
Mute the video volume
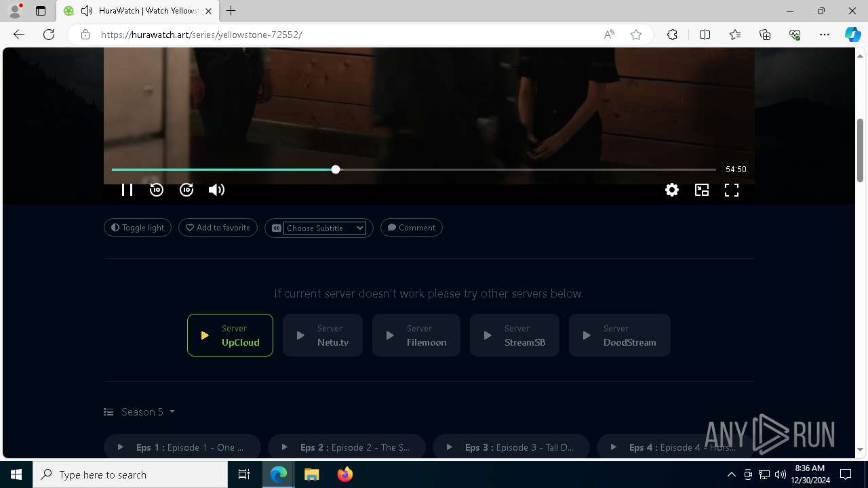click(216, 190)
